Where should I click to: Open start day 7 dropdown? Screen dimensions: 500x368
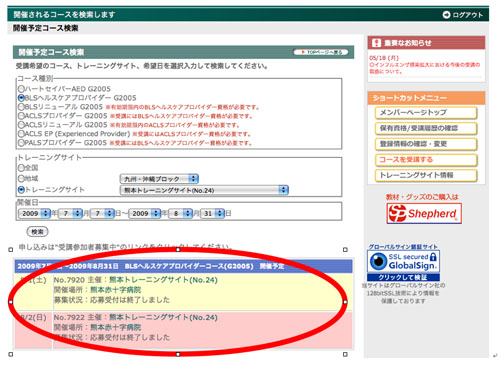click(102, 213)
